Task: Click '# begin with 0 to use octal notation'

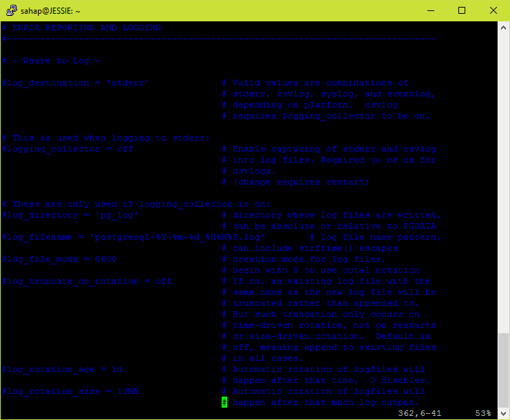Action: click(x=321, y=271)
